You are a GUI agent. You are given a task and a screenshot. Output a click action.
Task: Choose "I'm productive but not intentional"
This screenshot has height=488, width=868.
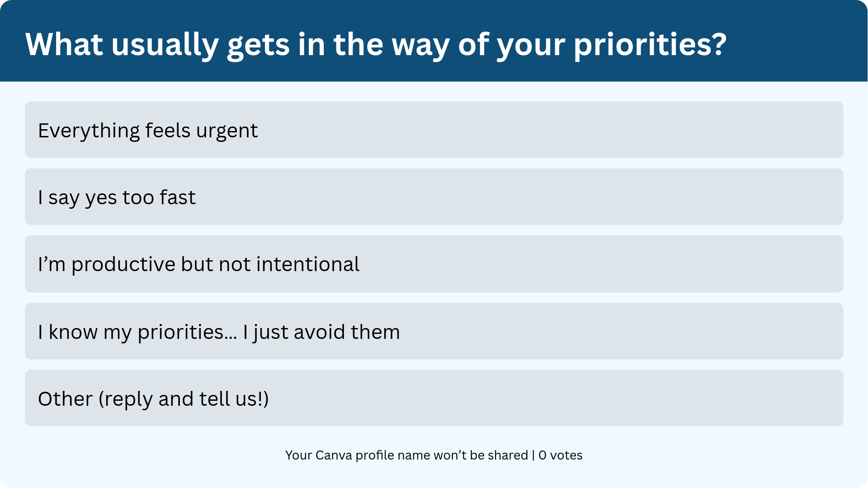(x=434, y=264)
